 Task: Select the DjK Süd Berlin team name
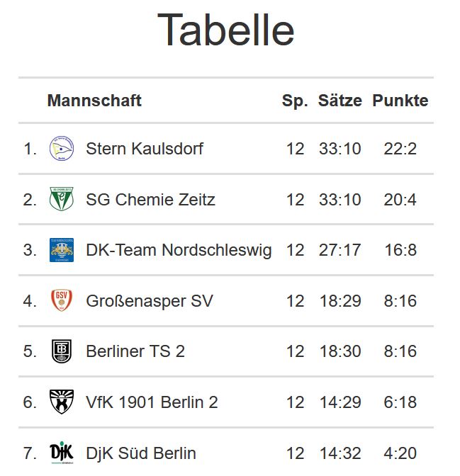click(x=141, y=453)
